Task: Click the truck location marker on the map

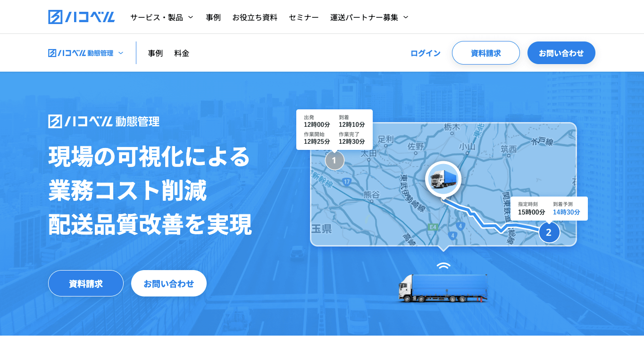Action: pyautogui.click(x=442, y=180)
